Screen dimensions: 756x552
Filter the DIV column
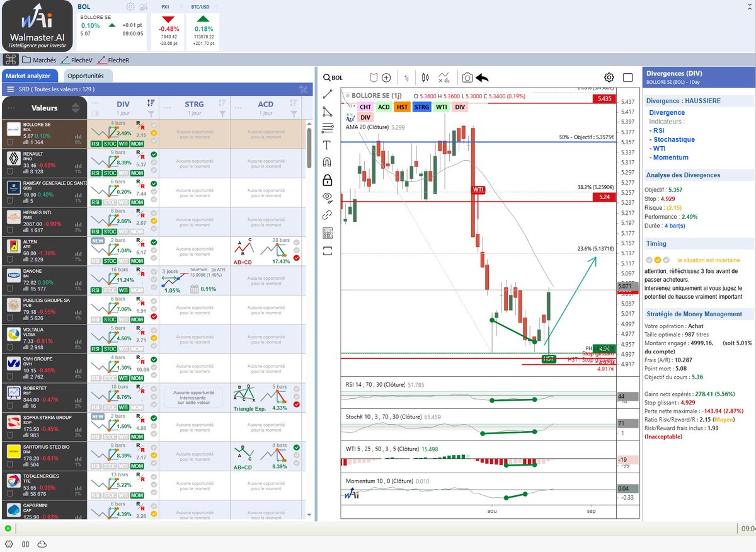click(151, 113)
